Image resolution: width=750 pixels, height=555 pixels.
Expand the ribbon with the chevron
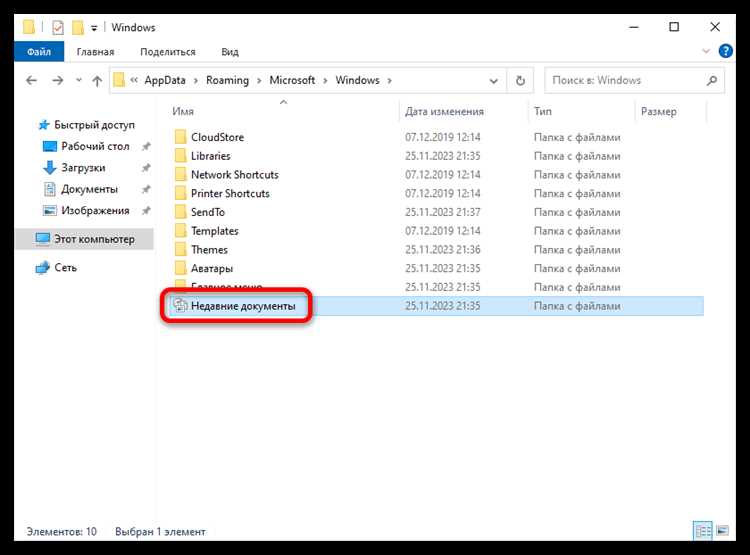point(706,51)
